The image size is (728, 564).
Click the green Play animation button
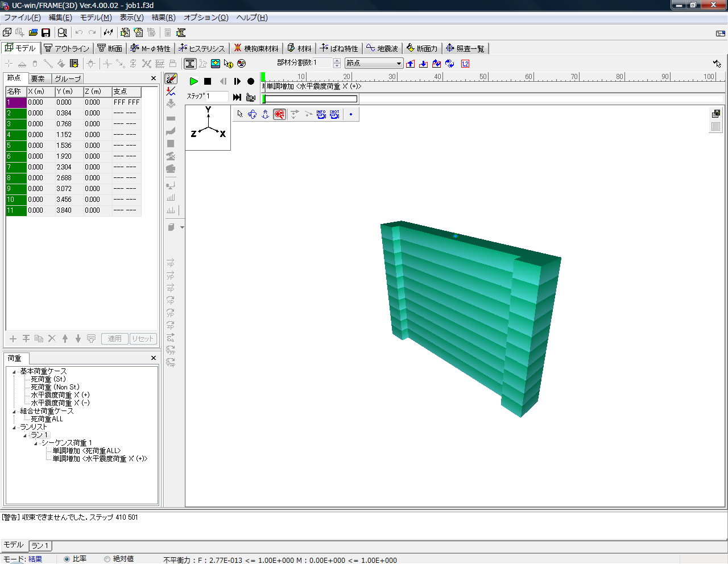(193, 81)
